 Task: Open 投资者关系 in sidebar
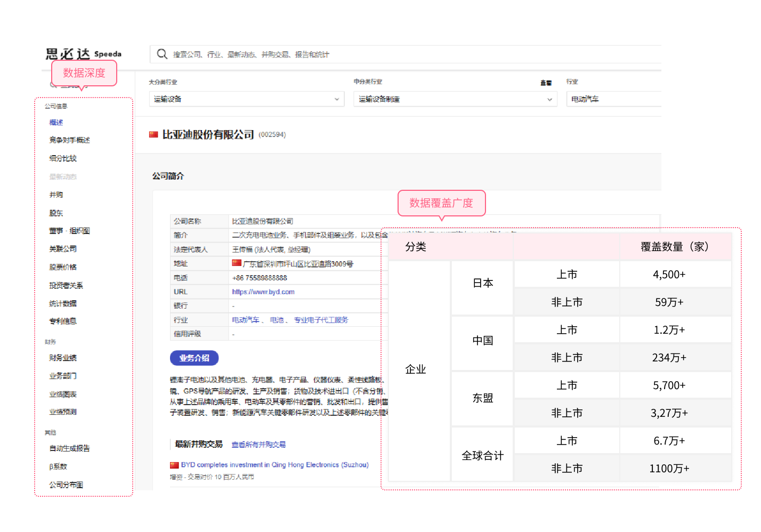click(x=66, y=285)
